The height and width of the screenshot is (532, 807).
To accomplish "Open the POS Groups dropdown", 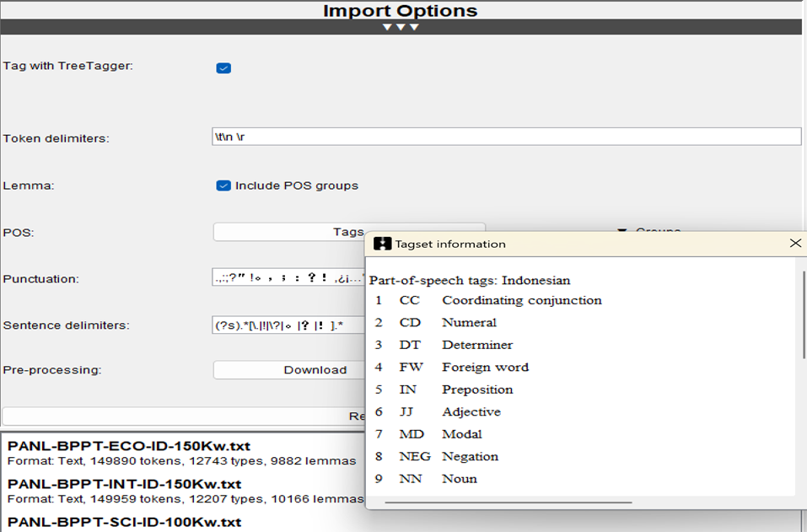I will [649, 230].
